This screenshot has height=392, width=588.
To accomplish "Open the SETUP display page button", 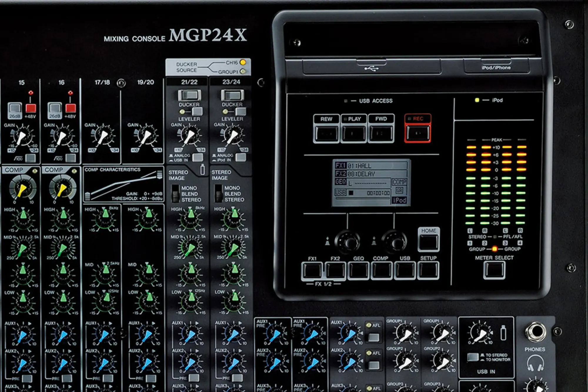I will (428, 270).
